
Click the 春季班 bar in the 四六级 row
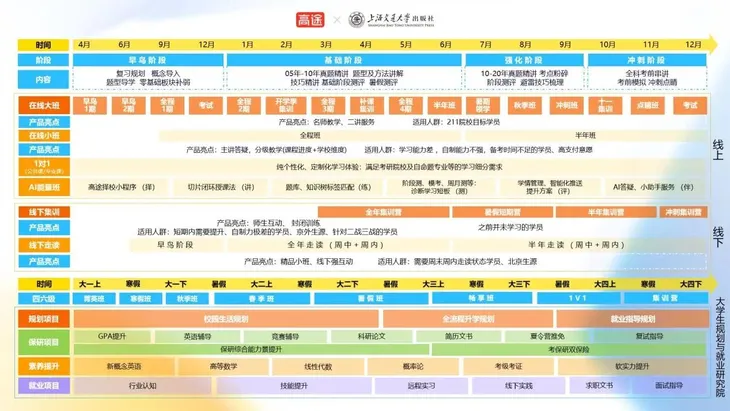262,298
